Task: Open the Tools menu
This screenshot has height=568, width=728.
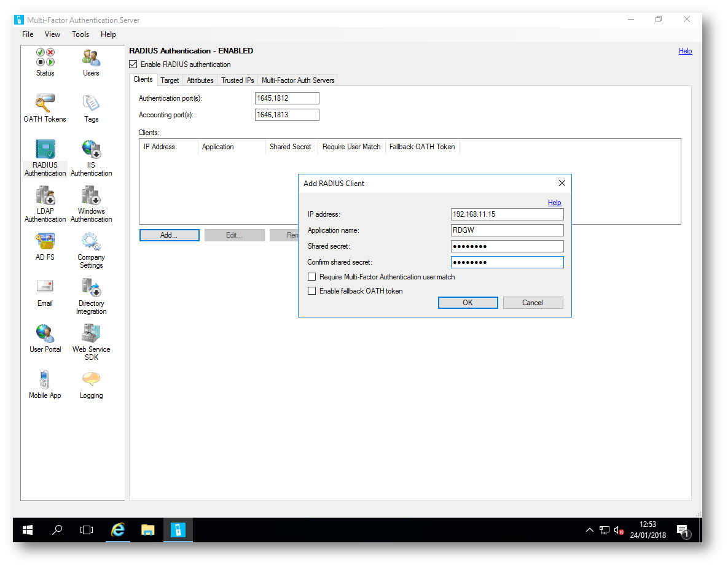Action: click(x=80, y=34)
